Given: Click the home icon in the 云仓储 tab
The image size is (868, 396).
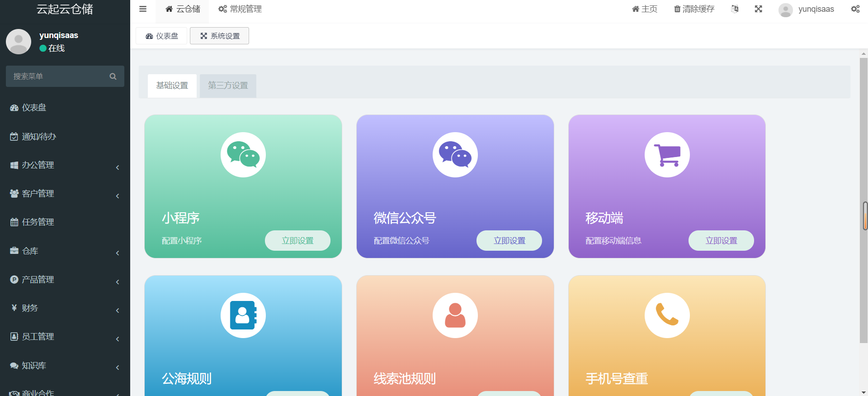Looking at the screenshot, I should (x=169, y=9).
